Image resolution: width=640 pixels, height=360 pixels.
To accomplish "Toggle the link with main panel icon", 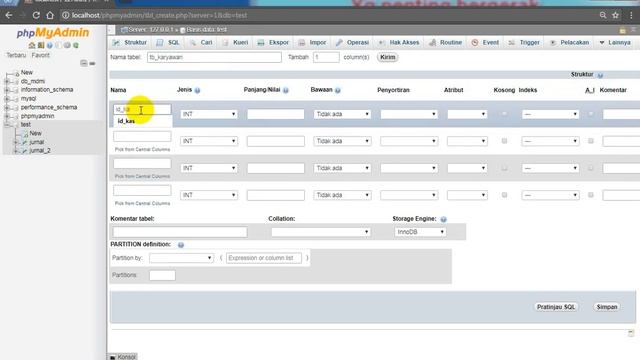I will click(x=92, y=63).
